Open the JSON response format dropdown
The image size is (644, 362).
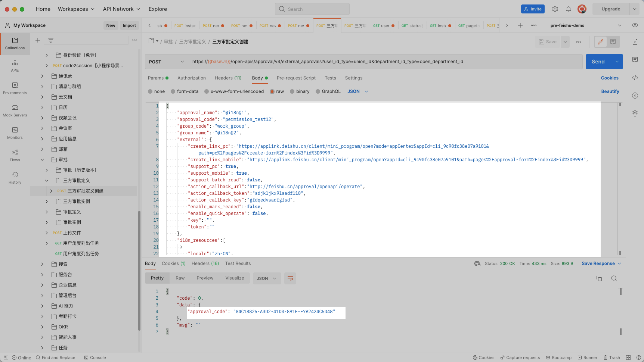click(x=267, y=278)
